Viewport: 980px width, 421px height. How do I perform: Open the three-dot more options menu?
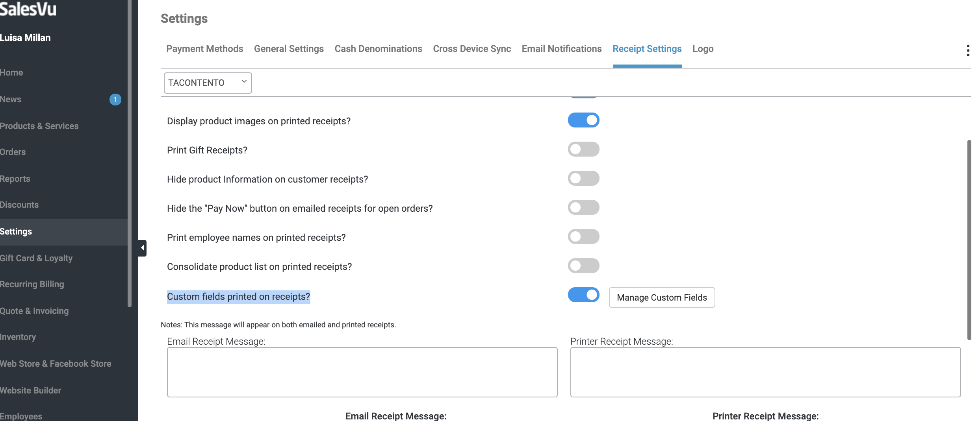tap(968, 50)
